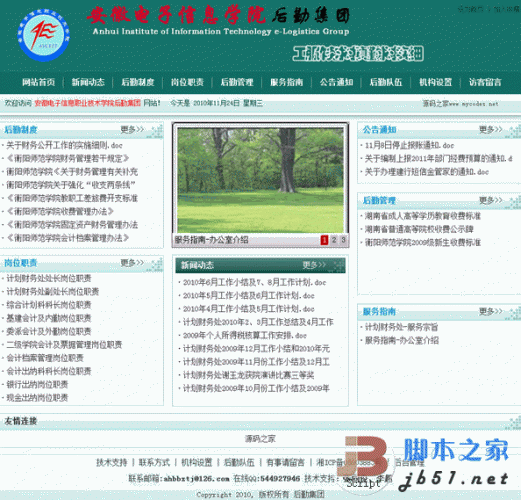The height and width of the screenshot is (500, 521).
Task: Click the college logo emblem
Action: (43, 35)
